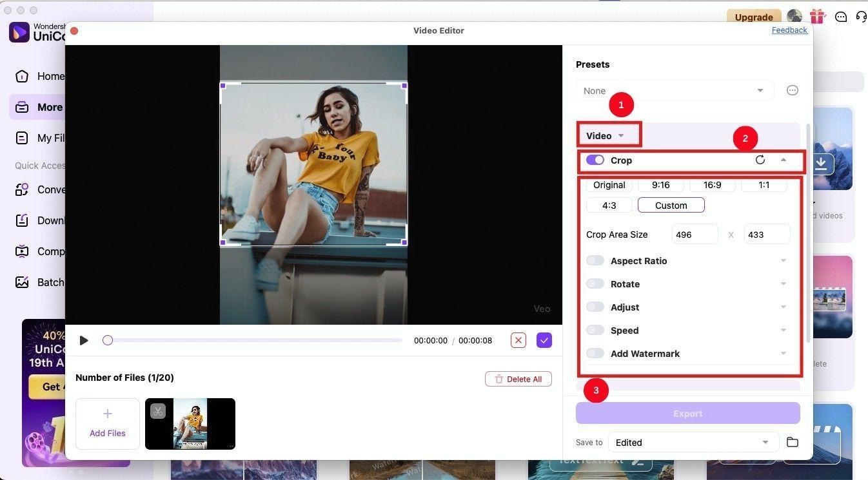The image size is (868, 480).
Task: Expand the Adjust section arrow
Action: (x=784, y=307)
